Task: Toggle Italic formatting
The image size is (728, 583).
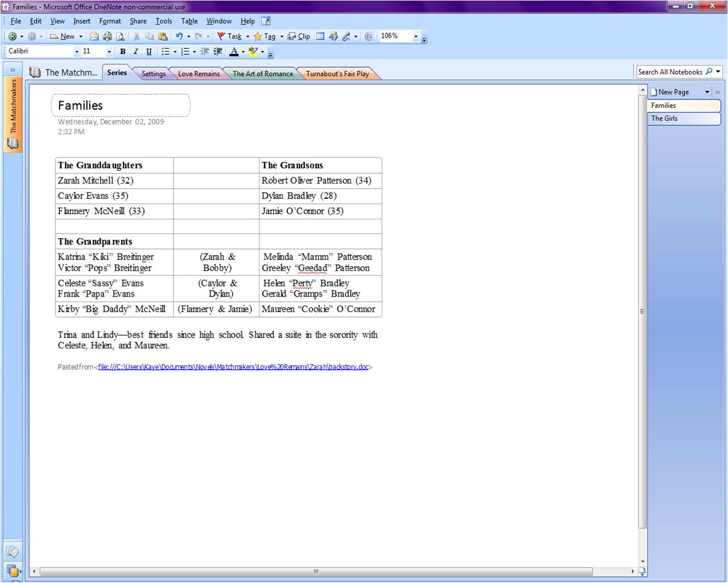Action: point(136,52)
